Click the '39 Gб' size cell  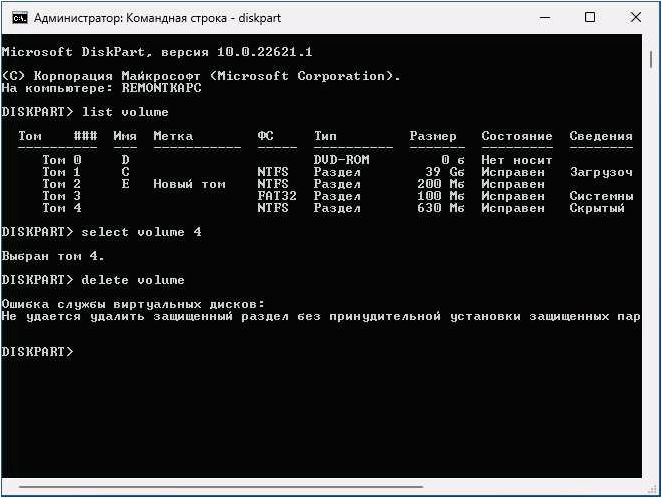pos(445,172)
